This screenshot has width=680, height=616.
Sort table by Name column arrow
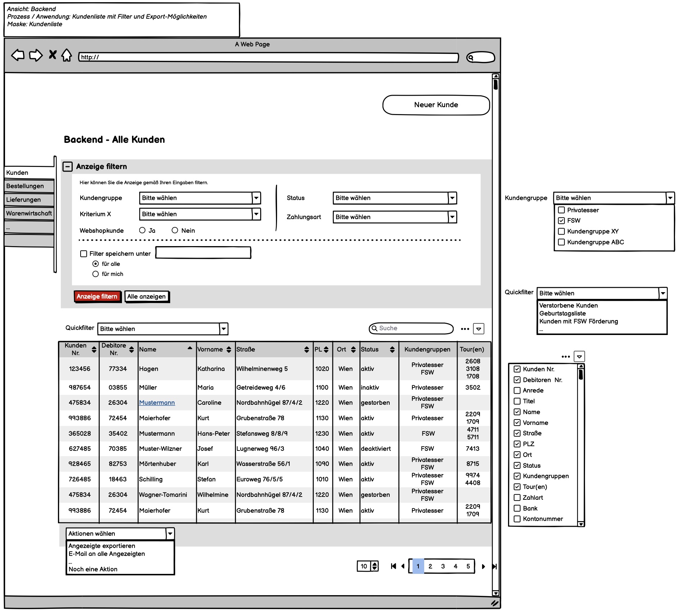point(190,348)
